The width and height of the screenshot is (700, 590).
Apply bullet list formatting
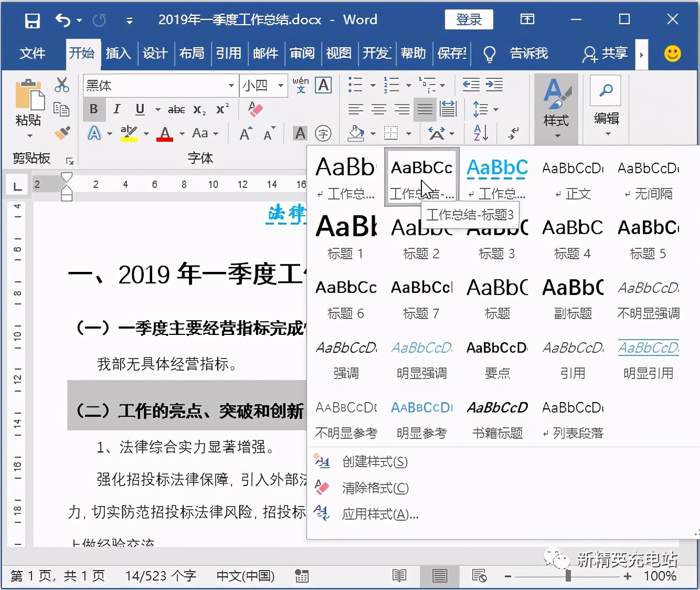pyautogui.click(x=356, y=85)
